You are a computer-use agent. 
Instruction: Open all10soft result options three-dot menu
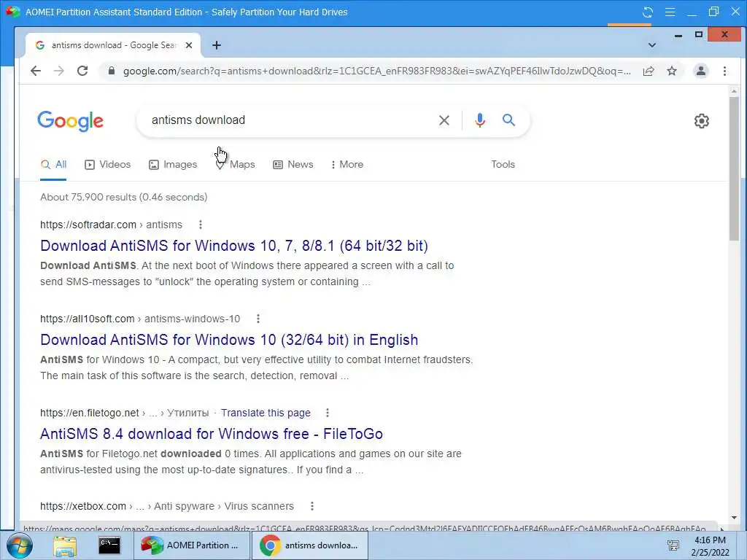coord(258,319)
